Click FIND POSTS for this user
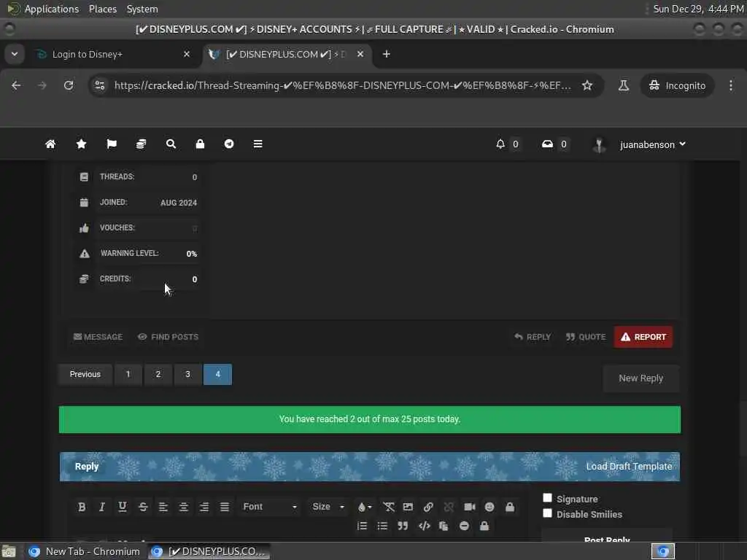The width and height of the screenshot is (747, 560). pyautogui.click(x=169, y=337)
